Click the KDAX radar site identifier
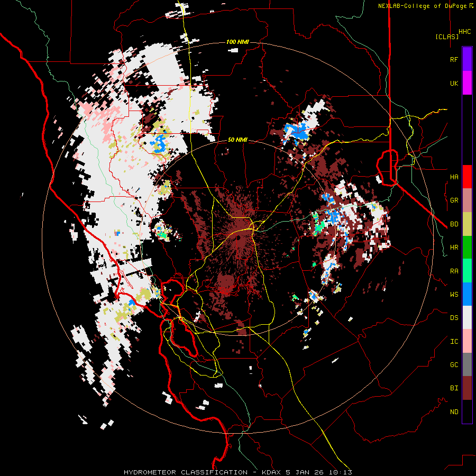The image size is (476, 476). (272, 472)
